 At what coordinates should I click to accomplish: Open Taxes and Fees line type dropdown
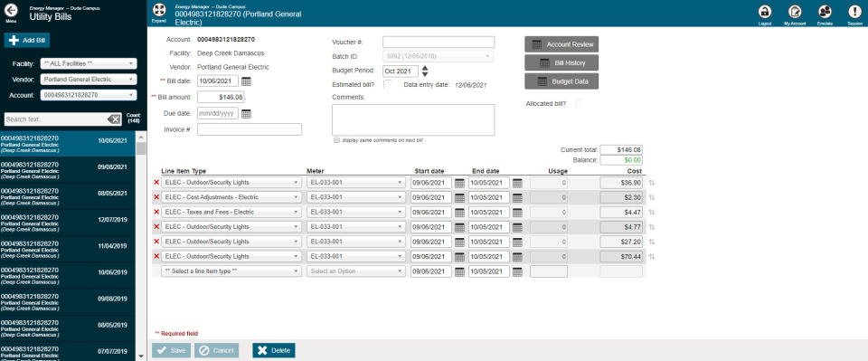coord(231,212)
